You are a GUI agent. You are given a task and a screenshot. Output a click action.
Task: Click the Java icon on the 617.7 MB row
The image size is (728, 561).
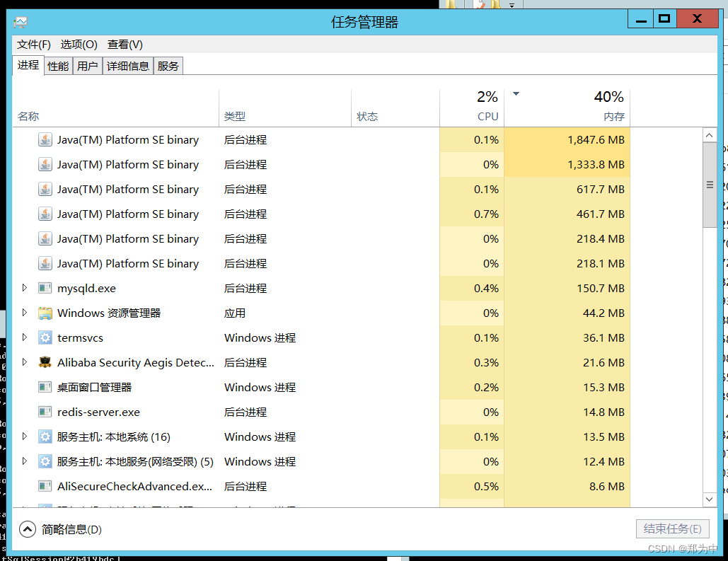45,189
